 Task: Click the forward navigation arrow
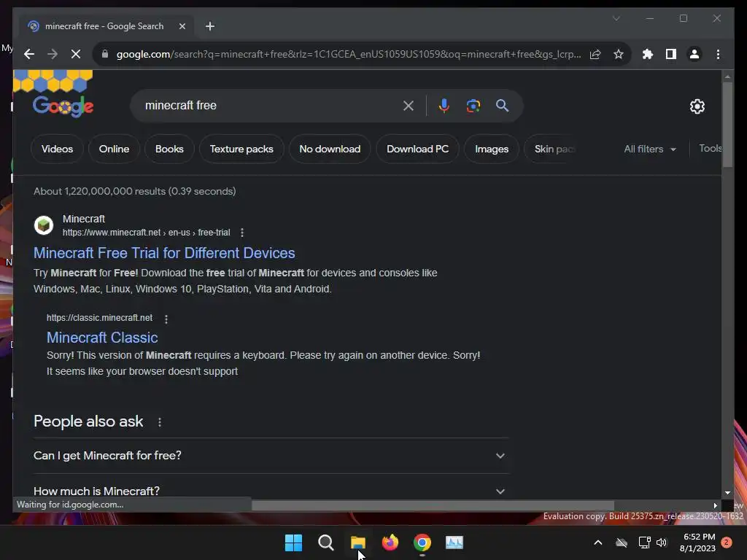pos(53,54)
